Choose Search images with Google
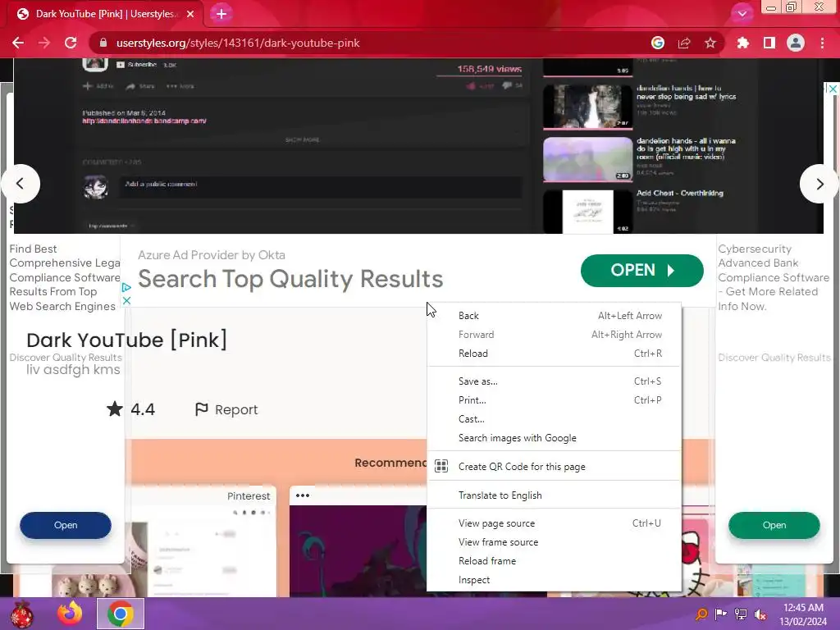Image resolution: width=840 pixels, height=630 pixels. [554, 438]
